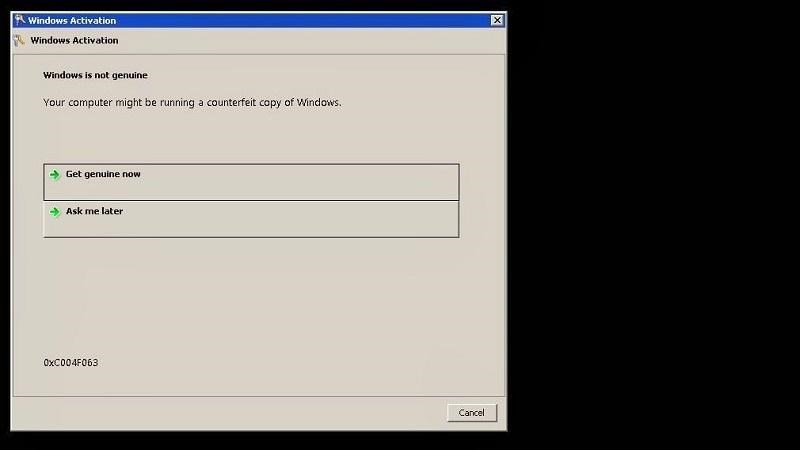The image size is (800, 450).
Task: Click the counterfeit copy warning message
Action: point(192,103)
